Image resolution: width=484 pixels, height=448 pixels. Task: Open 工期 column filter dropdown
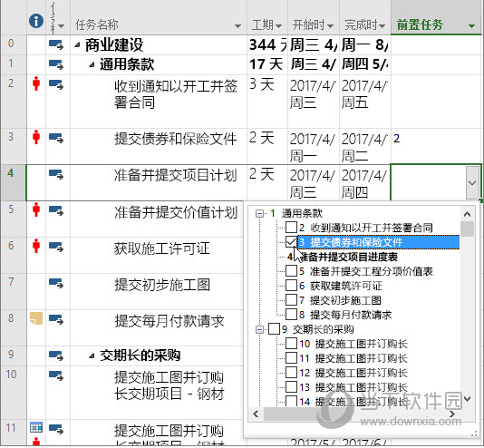click(278, 26)
